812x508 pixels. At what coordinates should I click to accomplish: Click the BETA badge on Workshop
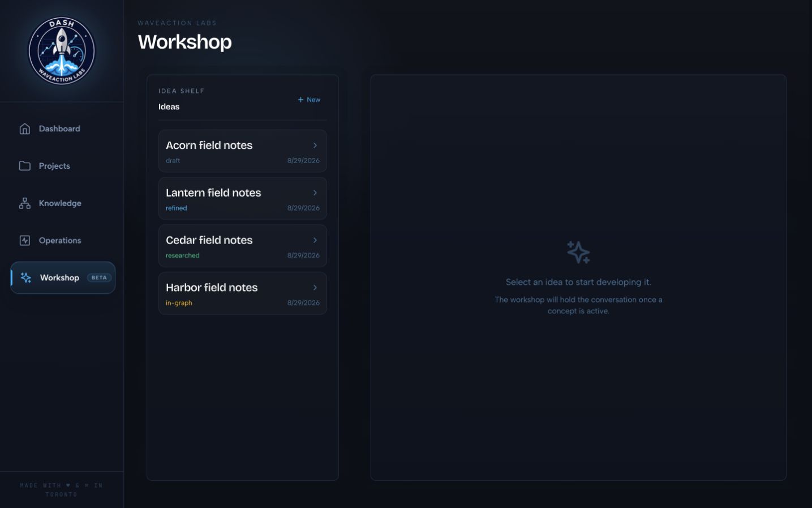tap(99, 278)
